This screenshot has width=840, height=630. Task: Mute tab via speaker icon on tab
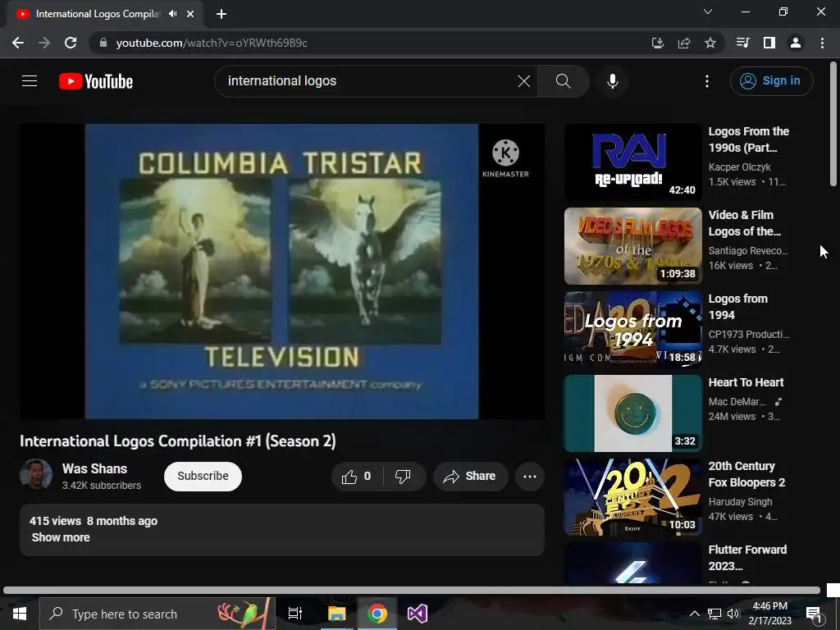click(x=172, y=14)
